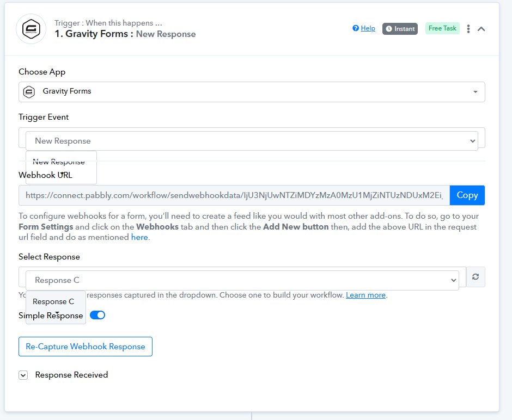Choose the Response C option in the list

coord(53,301)
